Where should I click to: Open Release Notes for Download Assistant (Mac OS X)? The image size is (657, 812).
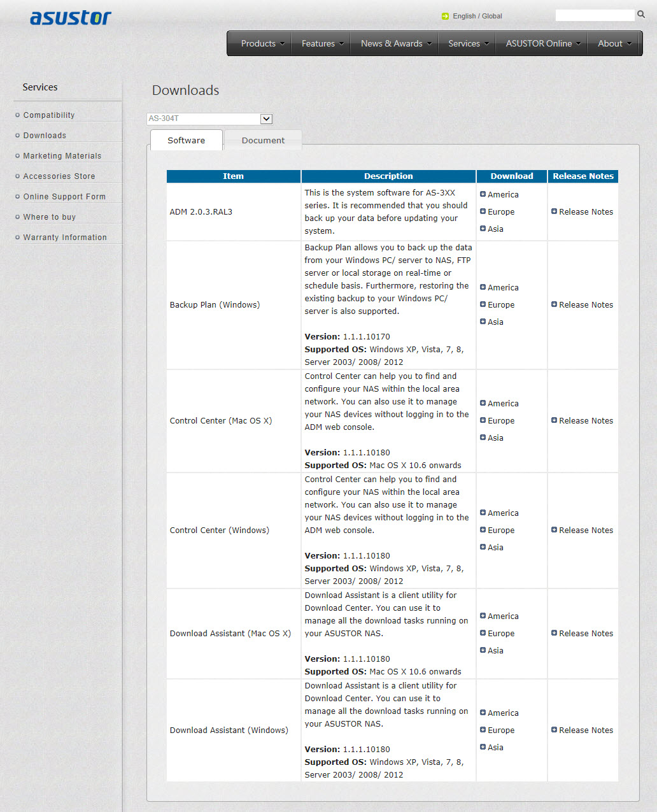pyautogui.click(x=586, y=633)
